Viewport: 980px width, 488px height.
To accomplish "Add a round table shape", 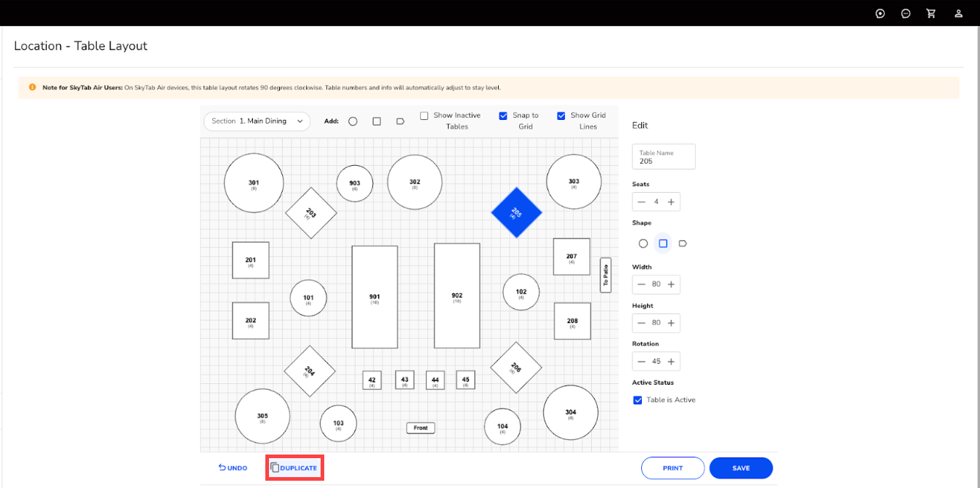I will pos(353,121).
